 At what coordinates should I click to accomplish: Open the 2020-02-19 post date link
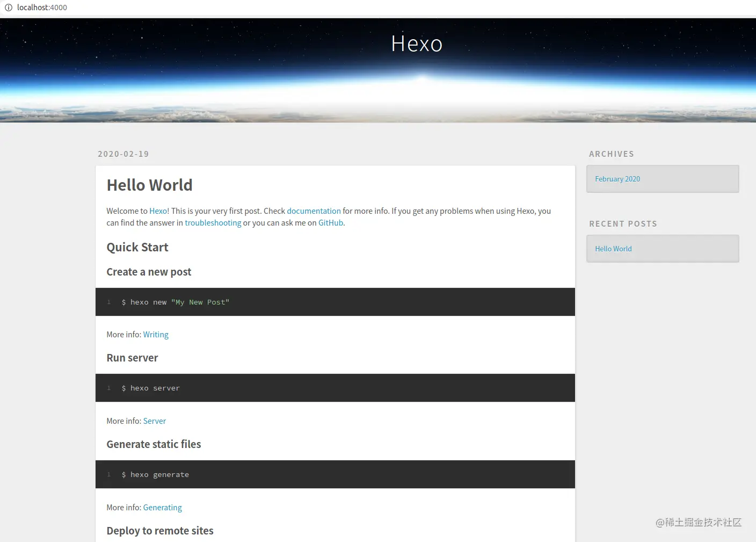[x=123, y=154]
